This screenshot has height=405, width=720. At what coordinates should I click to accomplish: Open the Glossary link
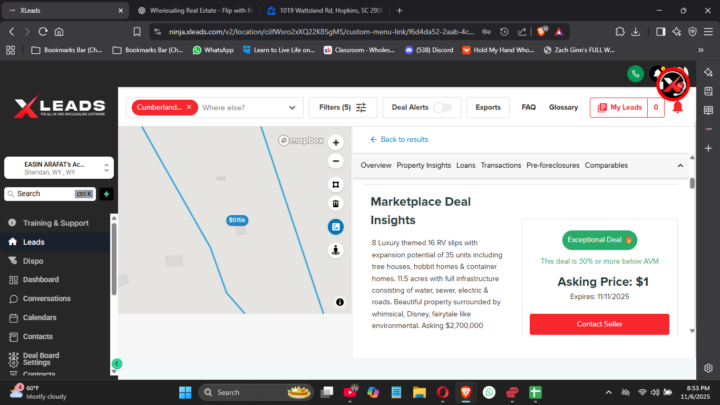pos(563,107)
